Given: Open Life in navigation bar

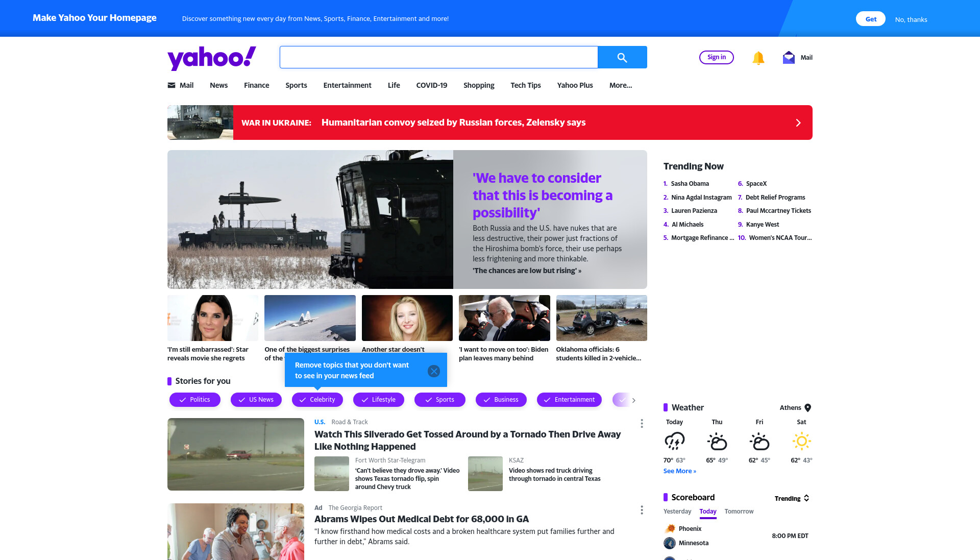Looking at the screenshot, I should pos(394,85).
